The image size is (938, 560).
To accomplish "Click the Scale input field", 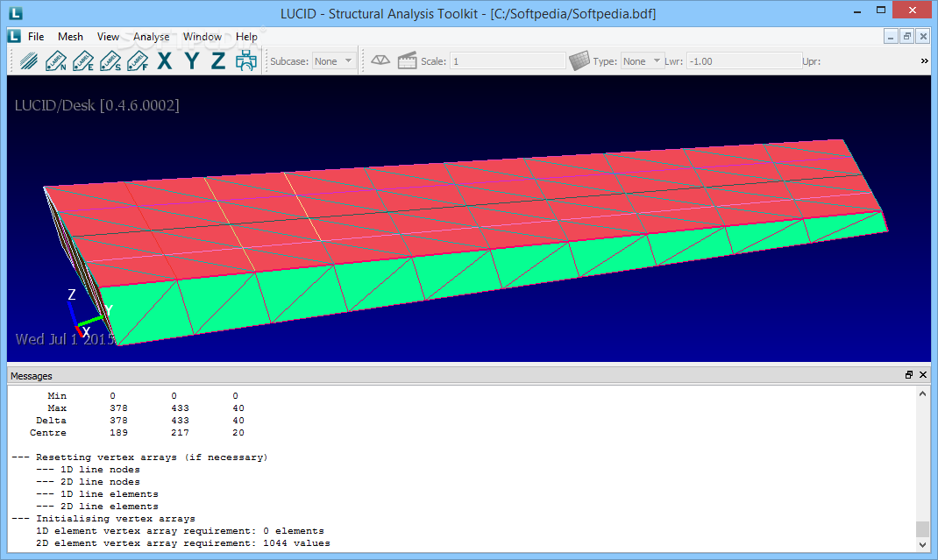I will [x=508, y=61].
